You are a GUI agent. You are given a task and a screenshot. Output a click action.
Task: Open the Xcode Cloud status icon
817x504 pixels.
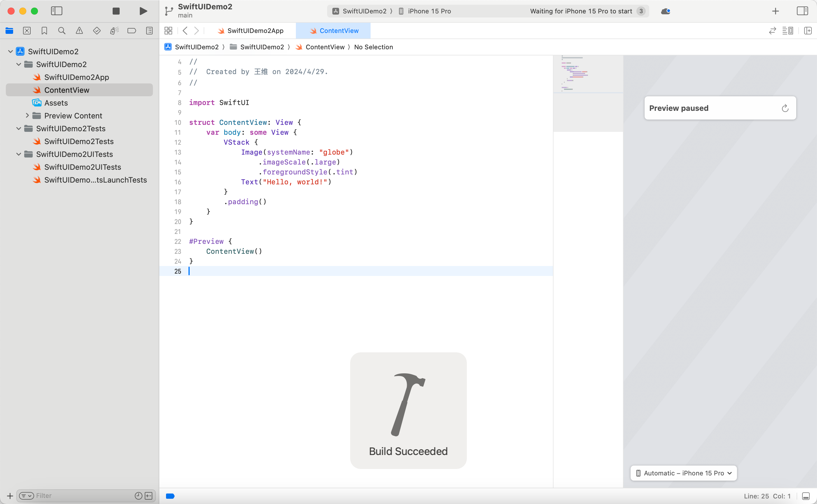click(x=666, y=11)
